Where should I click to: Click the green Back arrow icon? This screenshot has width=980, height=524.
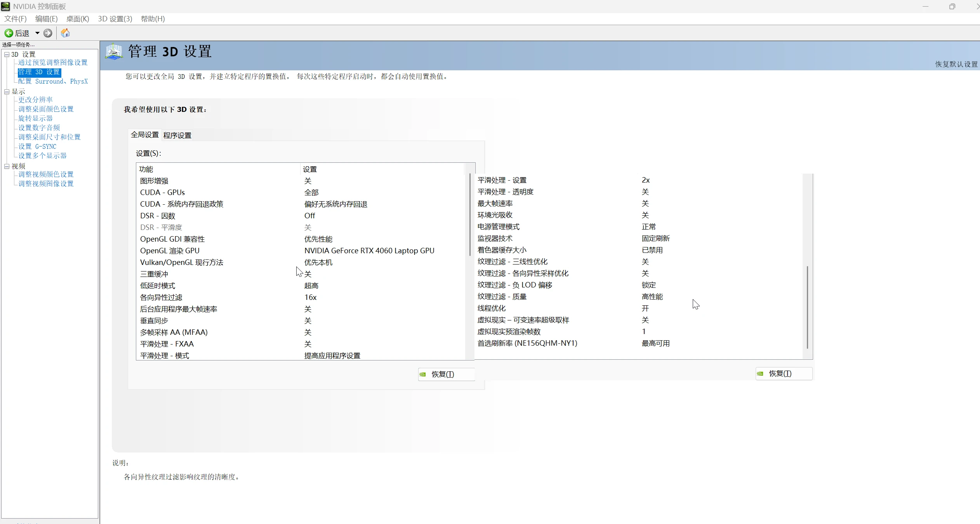pos(9,33)
